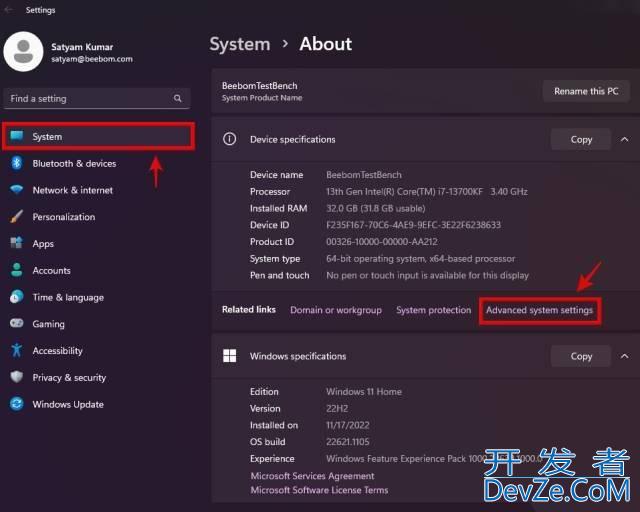Click the user profile avatar
The height and width of the screenshot is (512, 640).
pos(23,51)
